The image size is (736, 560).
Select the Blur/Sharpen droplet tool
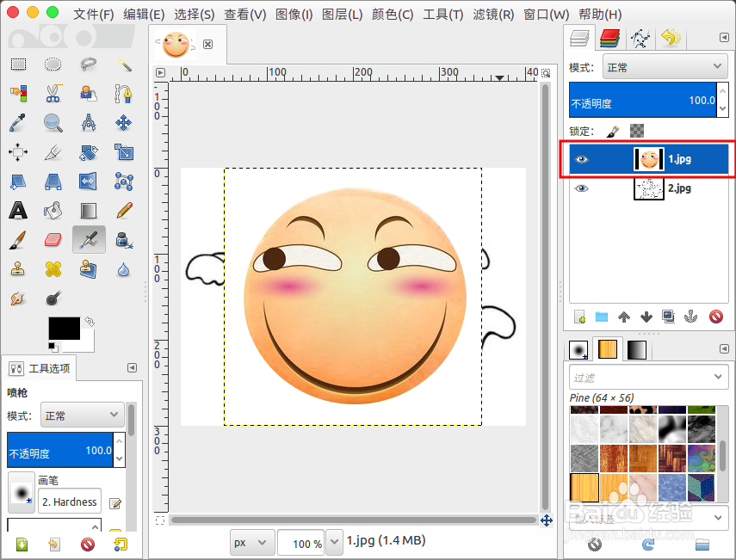click(x=124, y=269)
